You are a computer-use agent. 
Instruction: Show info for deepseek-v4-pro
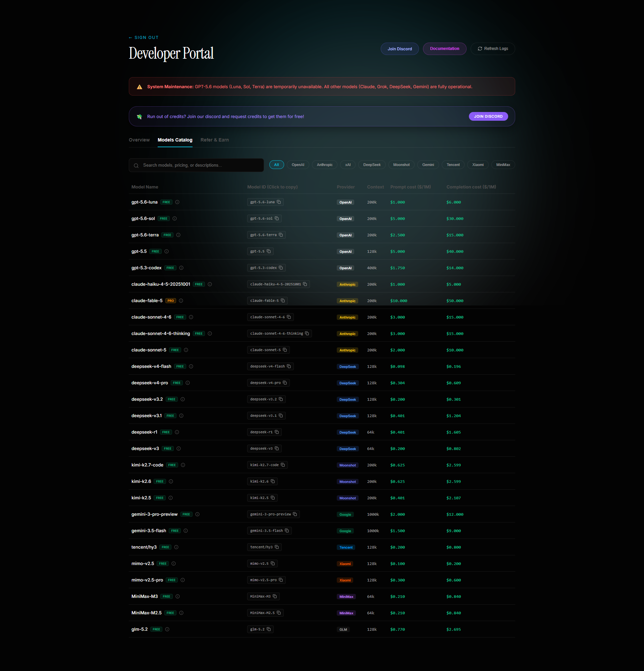tap(187, 383)
